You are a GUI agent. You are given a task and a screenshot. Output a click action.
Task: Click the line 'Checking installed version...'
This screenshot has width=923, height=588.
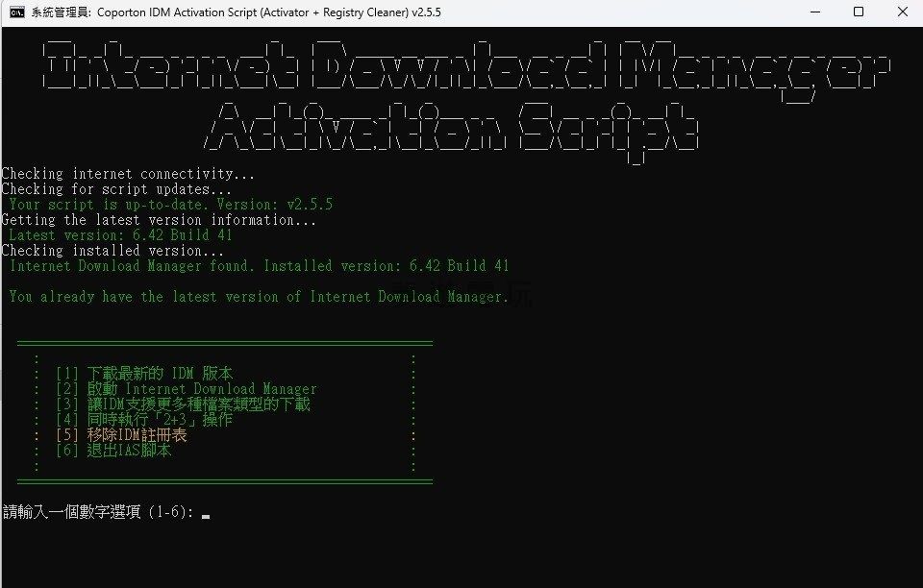coord(112,251)
